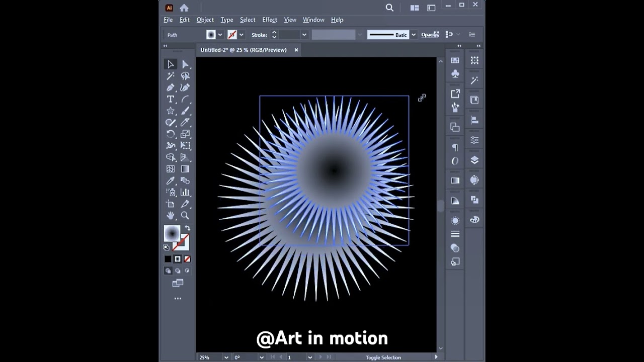The image size is (644, 362).
Task: Activate the Gradient tool
Action: tap(185, 169)
